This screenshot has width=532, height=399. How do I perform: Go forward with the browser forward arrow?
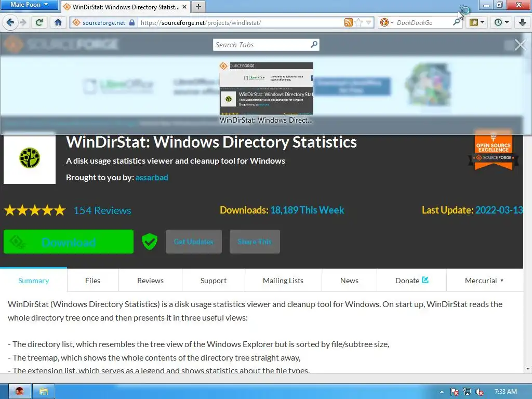click(23, 23)
